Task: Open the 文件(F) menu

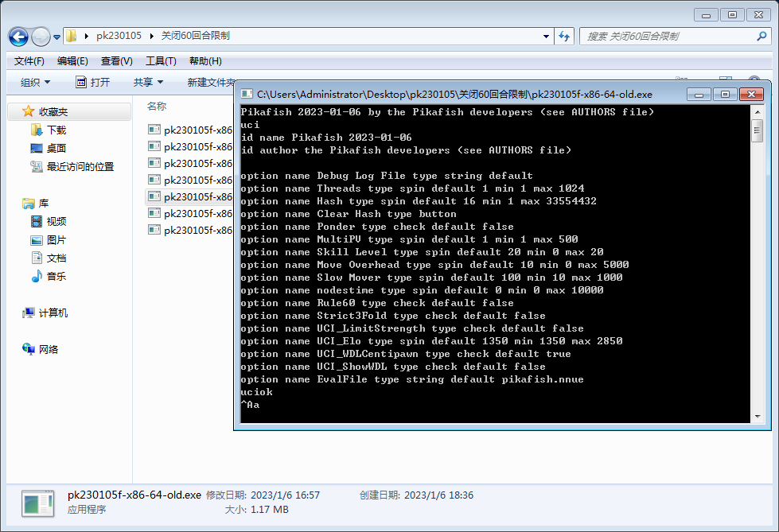Action: click(29, 61)
